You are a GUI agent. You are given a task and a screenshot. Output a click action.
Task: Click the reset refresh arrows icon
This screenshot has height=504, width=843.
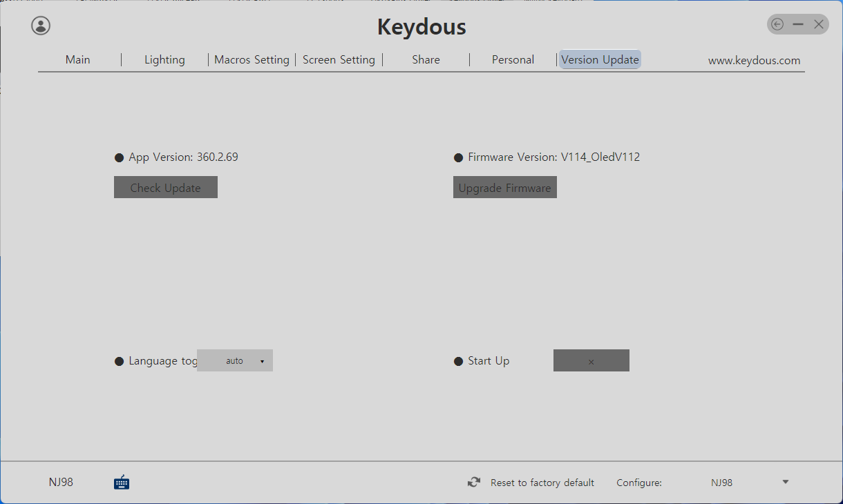click(x=474, y=483)
